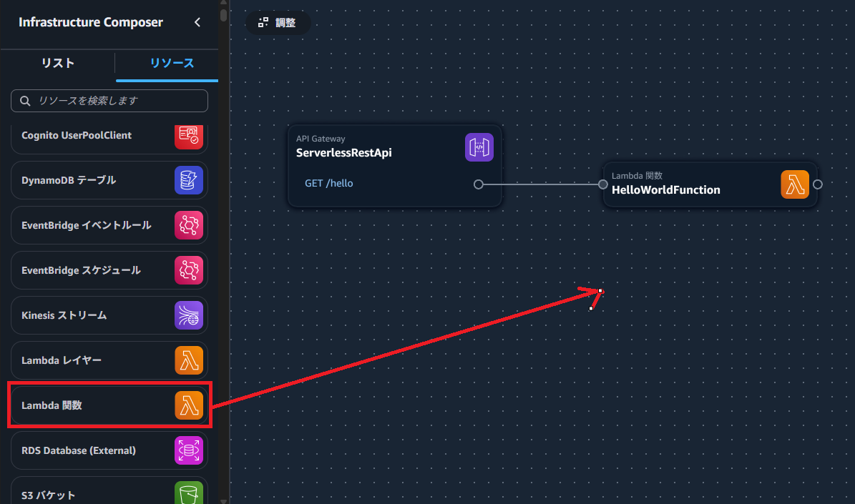Select the DynamoDB テーブル icon
855x504 pixels.
(x=189, y=180)
